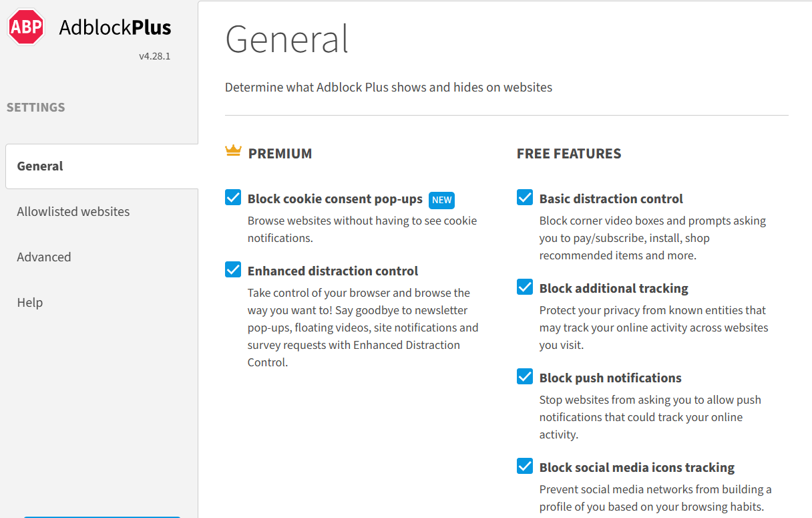812x518 pixels.
Task: Click the Block cookie consent pop-ups label
Action: [x=335, y=199]
